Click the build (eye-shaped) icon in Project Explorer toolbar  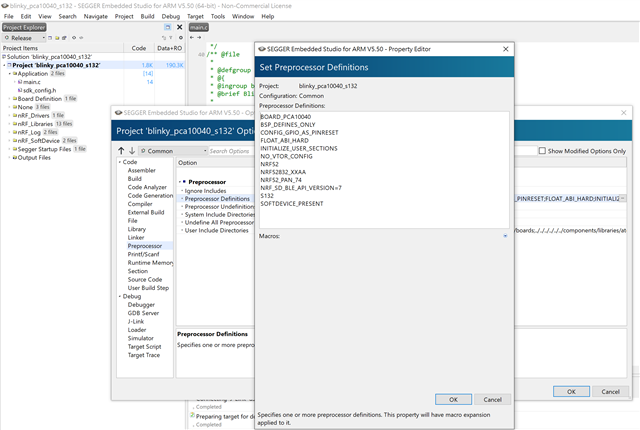[74, 38]
